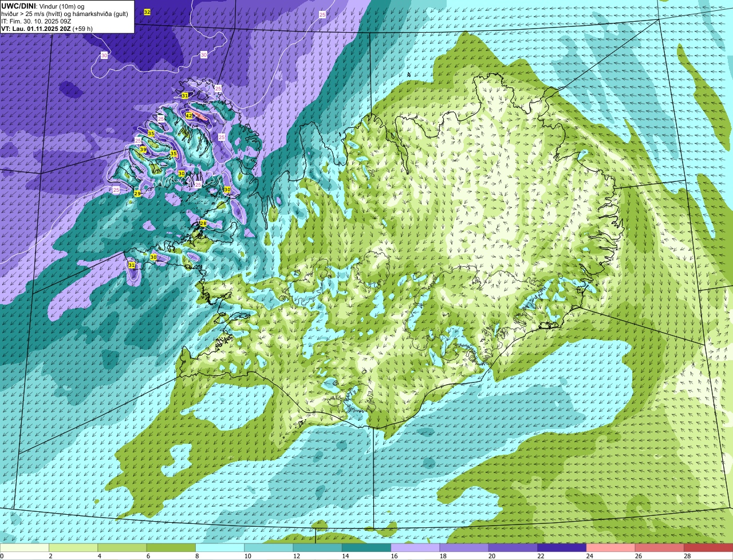Click the 'Vindur (10m) og' text

click(x=61, y=6)
